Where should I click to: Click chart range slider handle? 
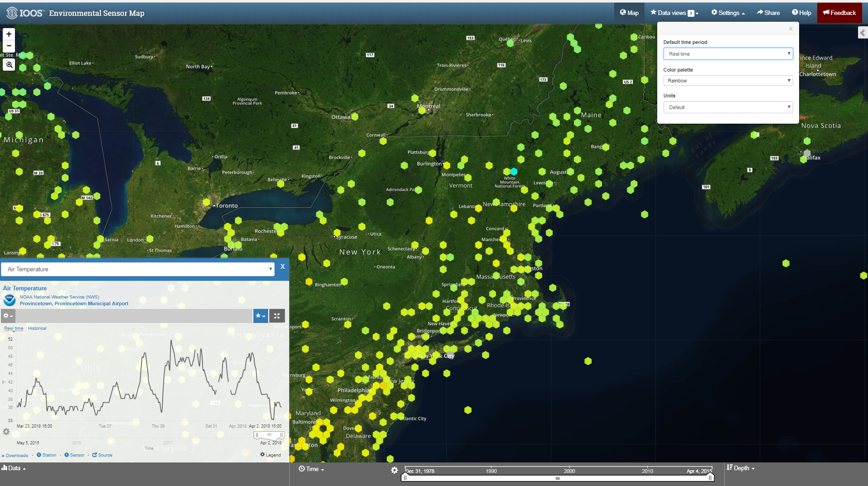click(x=269, y=435)
